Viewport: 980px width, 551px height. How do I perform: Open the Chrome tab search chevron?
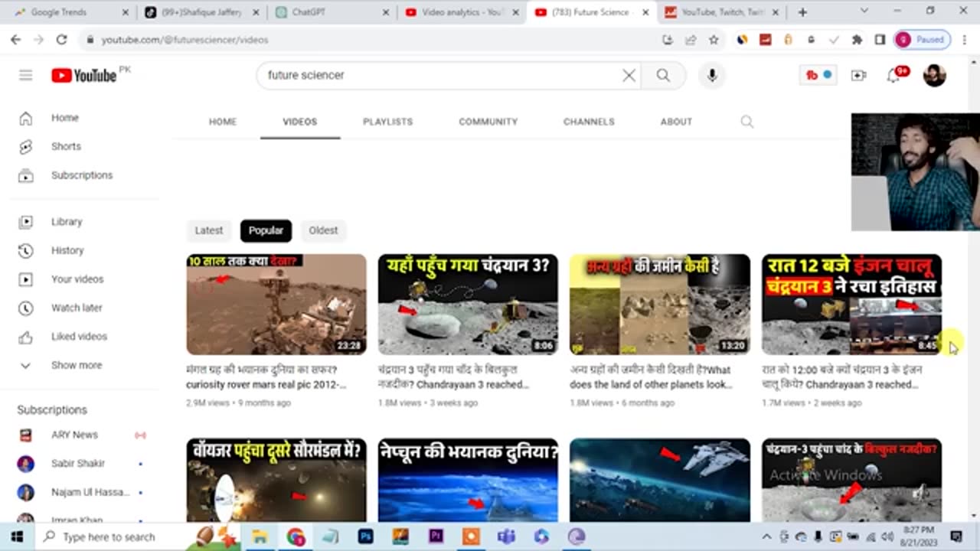(x=866, y=11)
